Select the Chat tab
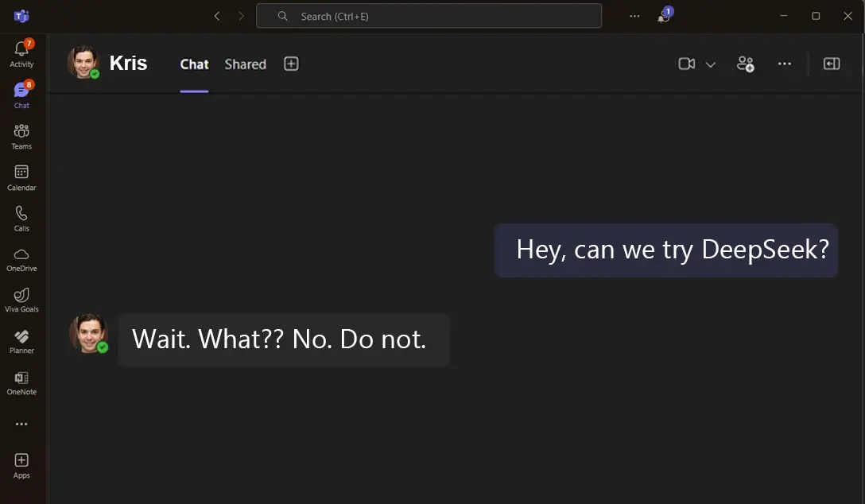 coord(194,64)
